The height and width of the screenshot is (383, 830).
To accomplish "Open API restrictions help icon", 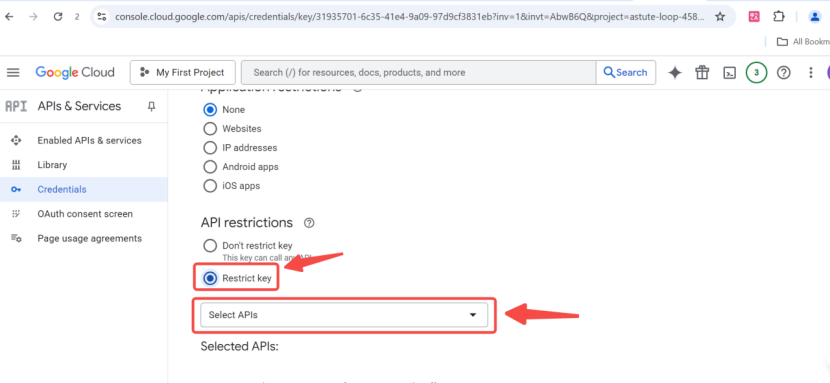I will [x=309, y=223].
